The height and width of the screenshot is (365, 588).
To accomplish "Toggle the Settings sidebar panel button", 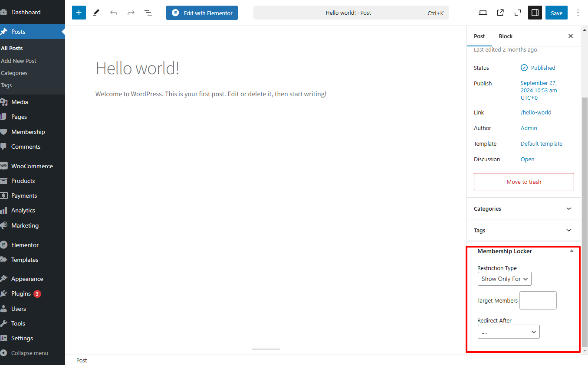I will (535, 13).
